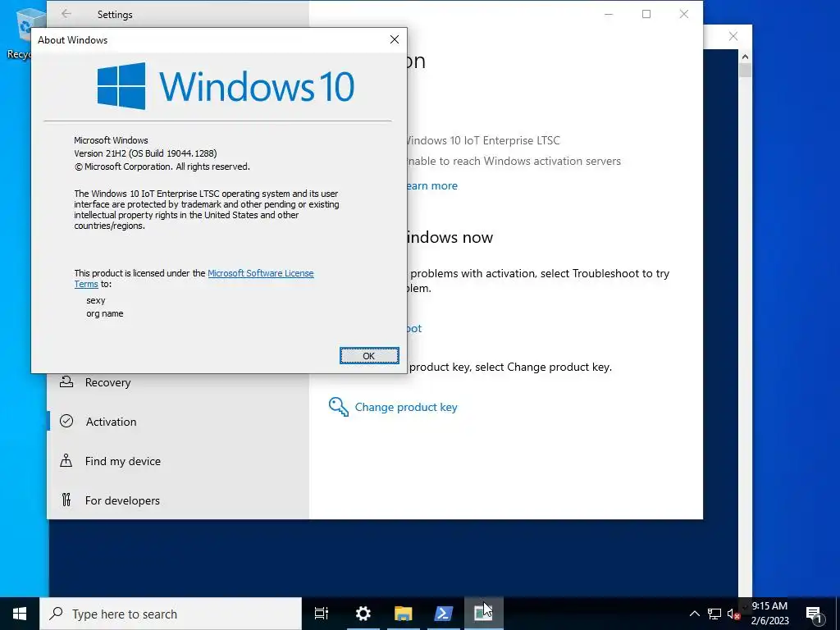Click the Windows 10 IoT Enterprise LTSC edition text
This screenshot has width=840, height=630.
(x=482, y=141)
